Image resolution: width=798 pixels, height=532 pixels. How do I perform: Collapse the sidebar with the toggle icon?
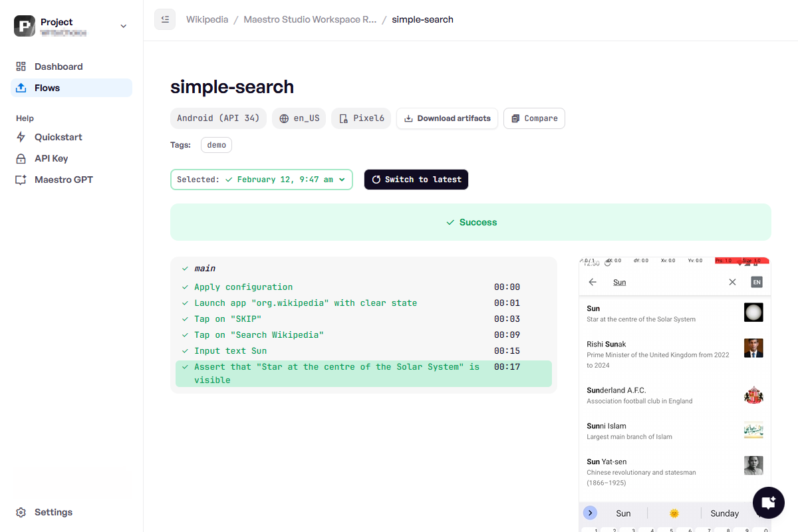point(165,19)
